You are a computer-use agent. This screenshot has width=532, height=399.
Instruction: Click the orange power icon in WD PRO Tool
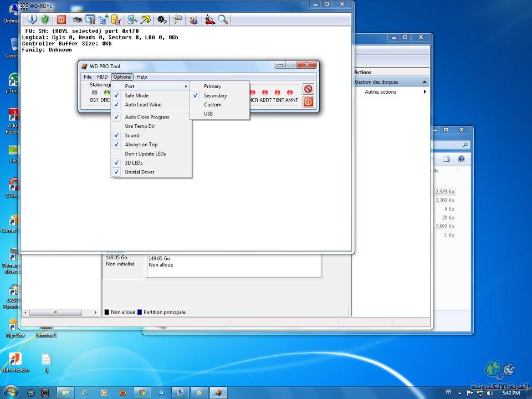(x=308, y=101)
